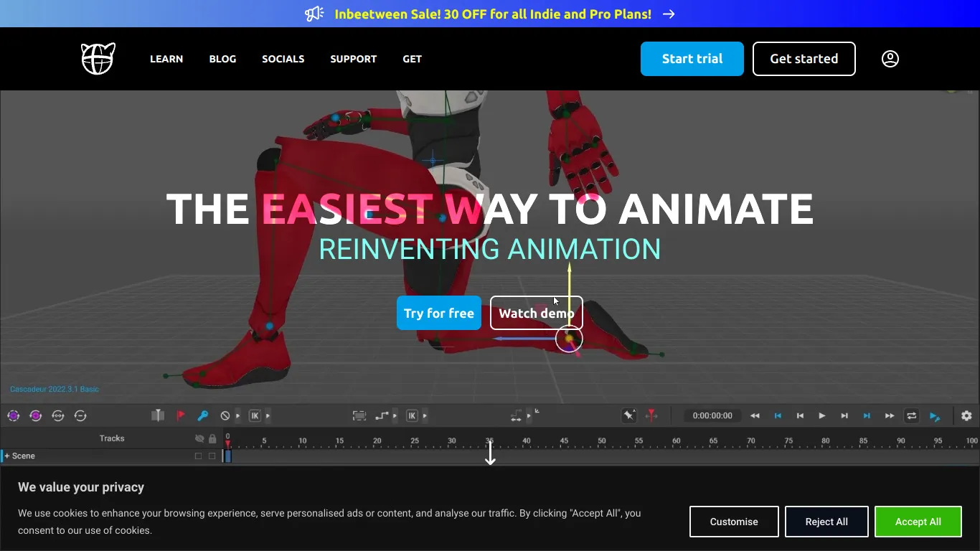Image resolution: width=980 pixels, height=551 pixels.
Task: Open the SUPPORT menu
Action: (x=354, y=59)
